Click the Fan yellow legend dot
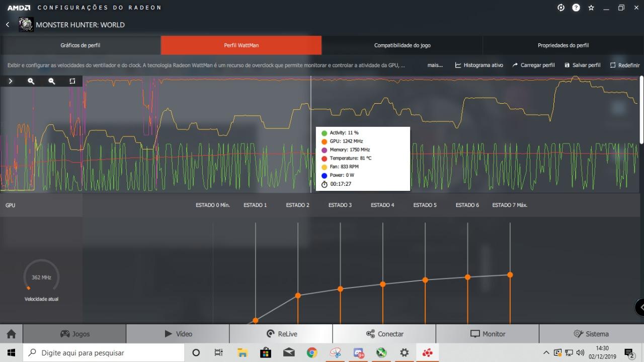Screen dimensions: 644x362 [325, 167]
